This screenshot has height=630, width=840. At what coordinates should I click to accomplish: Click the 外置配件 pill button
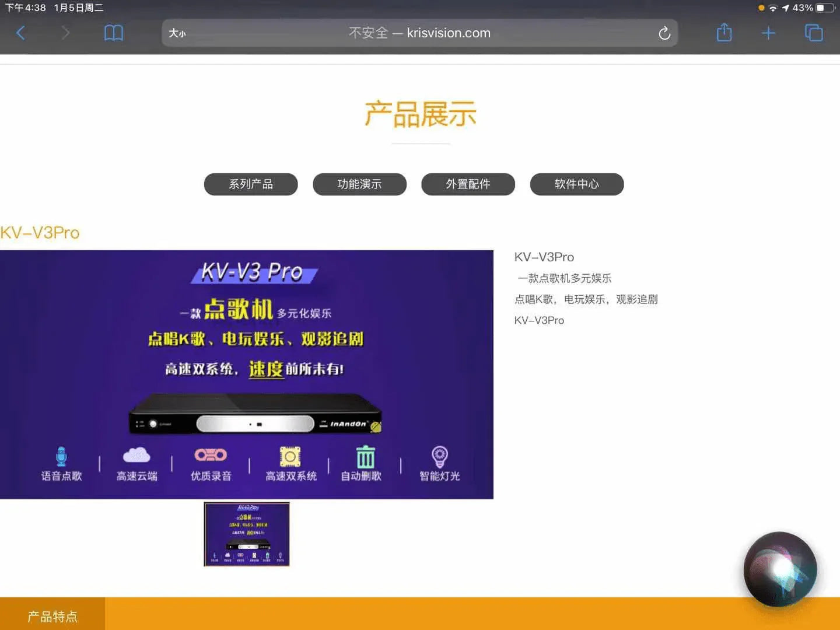click(468, 184)
